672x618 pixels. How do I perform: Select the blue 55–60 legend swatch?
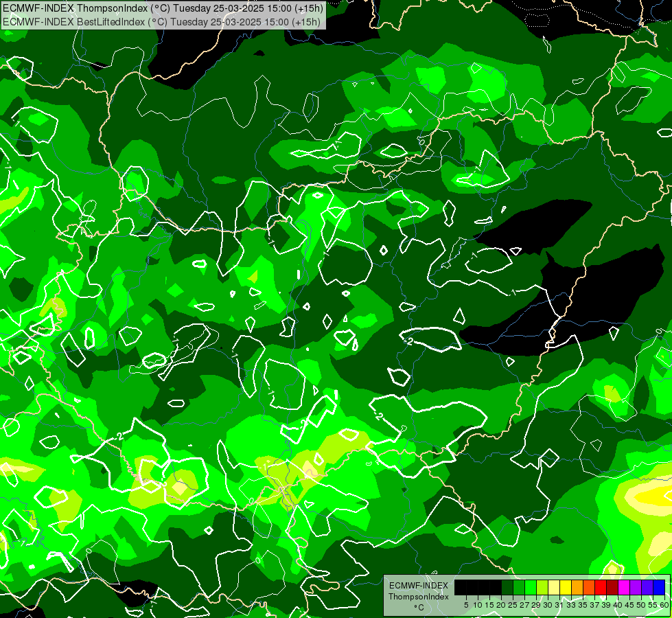click(659, 587)
